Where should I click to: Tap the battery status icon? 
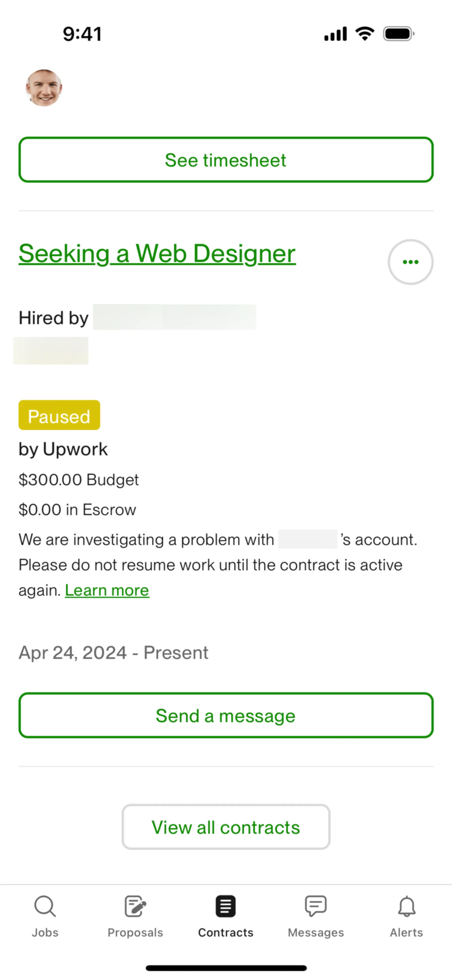398,34
